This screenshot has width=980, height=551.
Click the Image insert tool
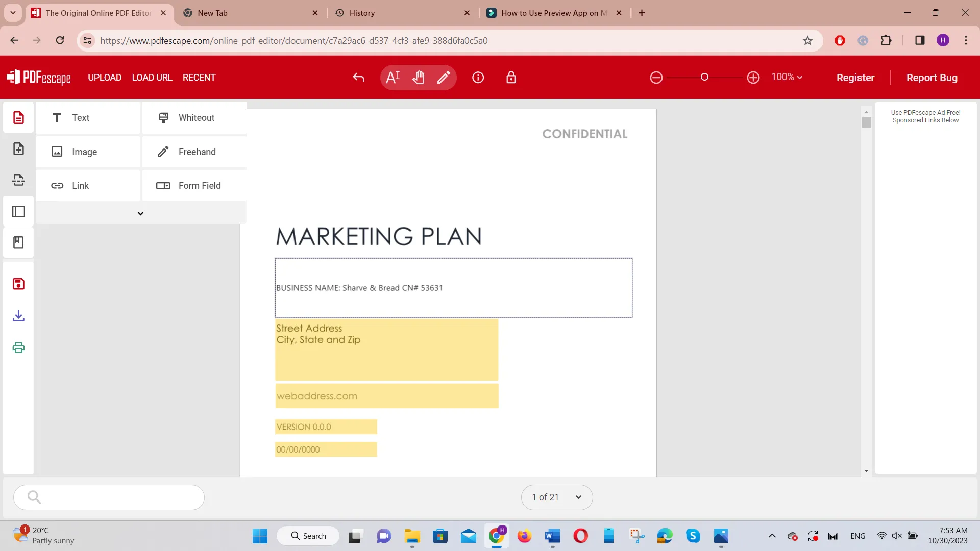[x=85, y=152]
